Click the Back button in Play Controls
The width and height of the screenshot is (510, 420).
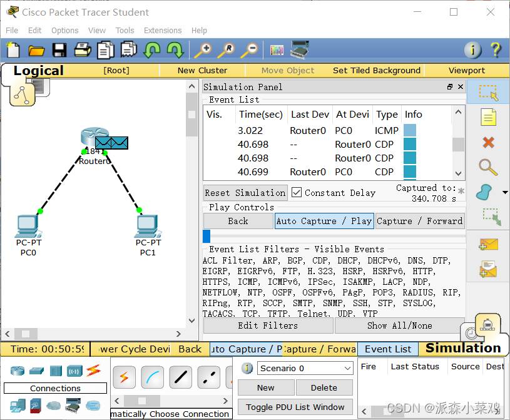coord(238,221)
